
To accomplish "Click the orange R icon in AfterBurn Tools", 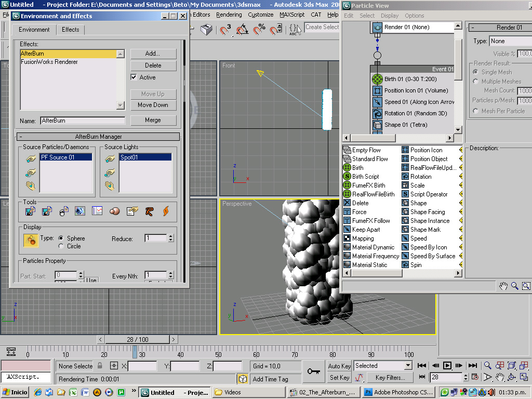I will coord(149,211).
